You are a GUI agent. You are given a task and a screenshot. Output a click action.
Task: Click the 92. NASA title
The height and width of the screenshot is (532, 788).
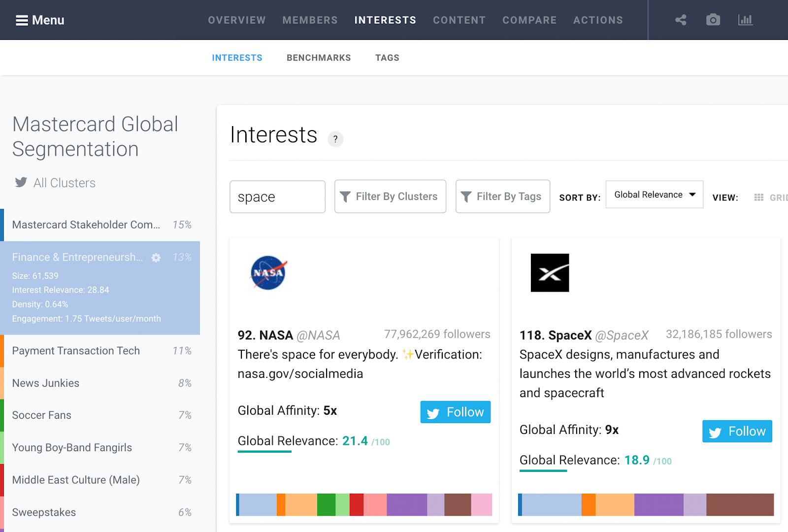[x=265, y=335]
